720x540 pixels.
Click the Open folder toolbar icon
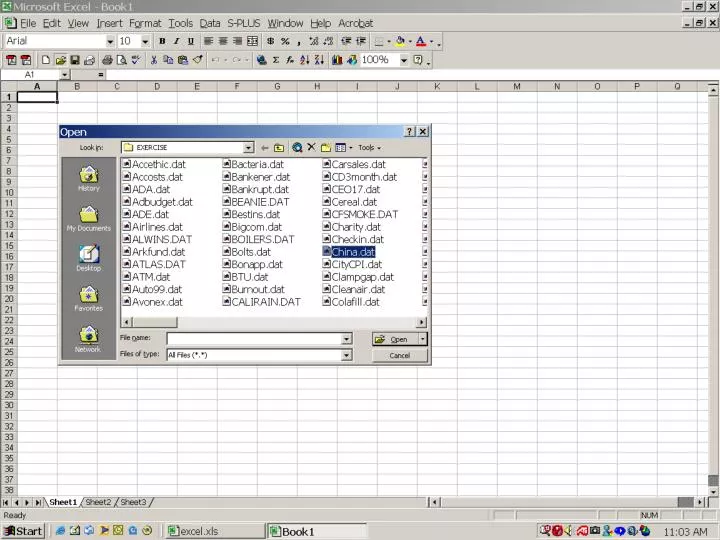[60, 60]
